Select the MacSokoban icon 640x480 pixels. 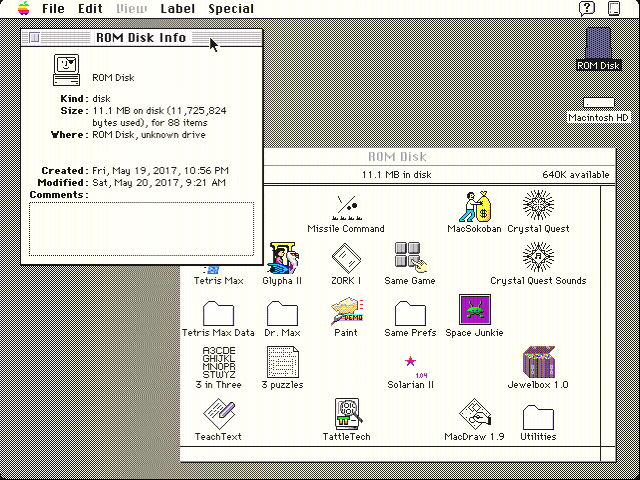[x=474, y=207]
